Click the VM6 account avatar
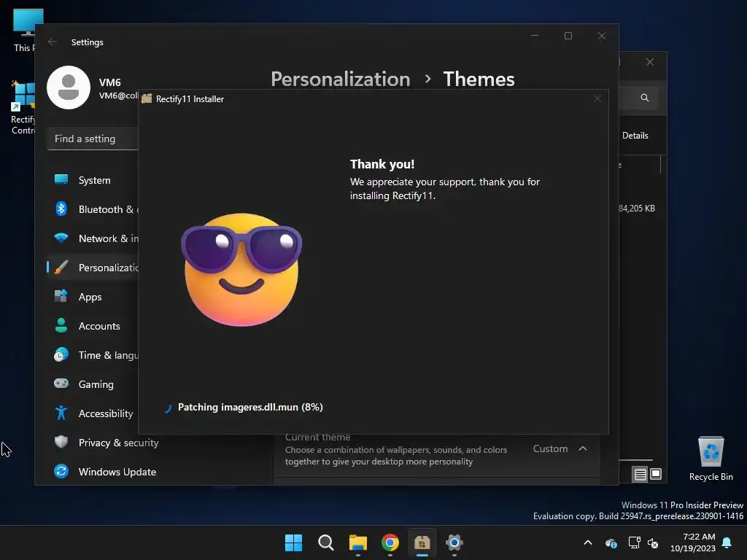The width and height of the screenshot is (747, 560). tap(69, 87)
